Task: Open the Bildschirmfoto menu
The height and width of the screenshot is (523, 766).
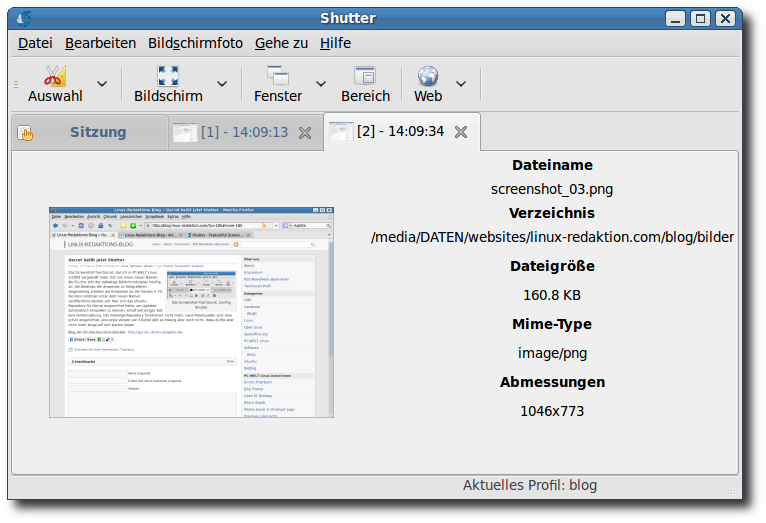Action: click(195, 43)
